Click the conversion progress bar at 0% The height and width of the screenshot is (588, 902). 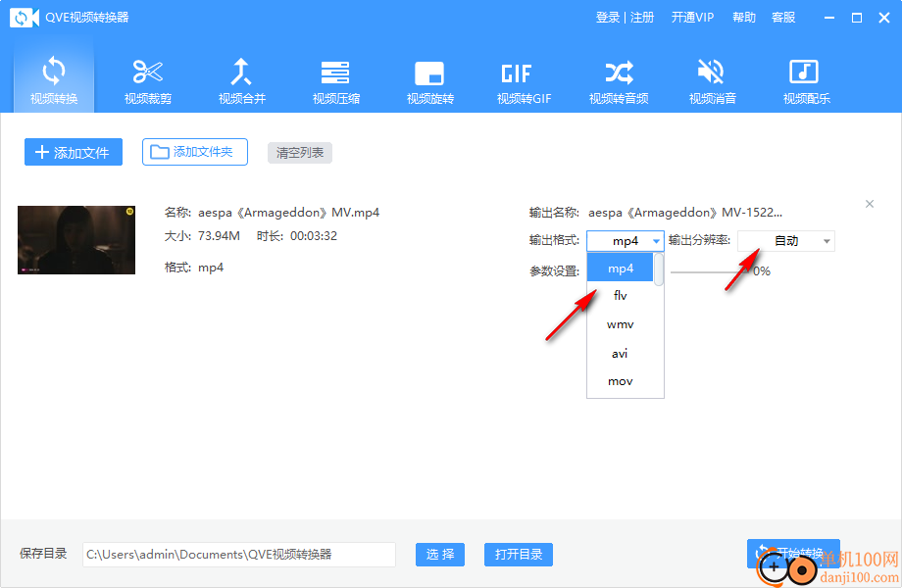point(711,271)
